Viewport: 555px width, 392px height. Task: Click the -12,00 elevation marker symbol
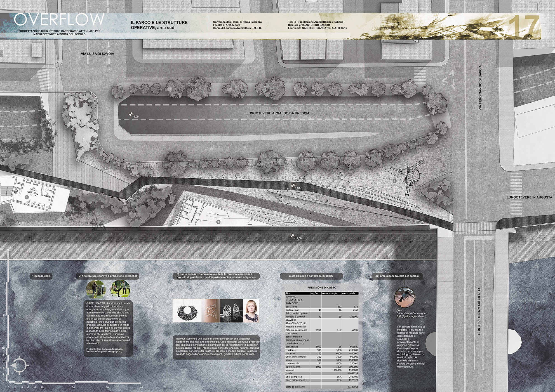(293, 235)
